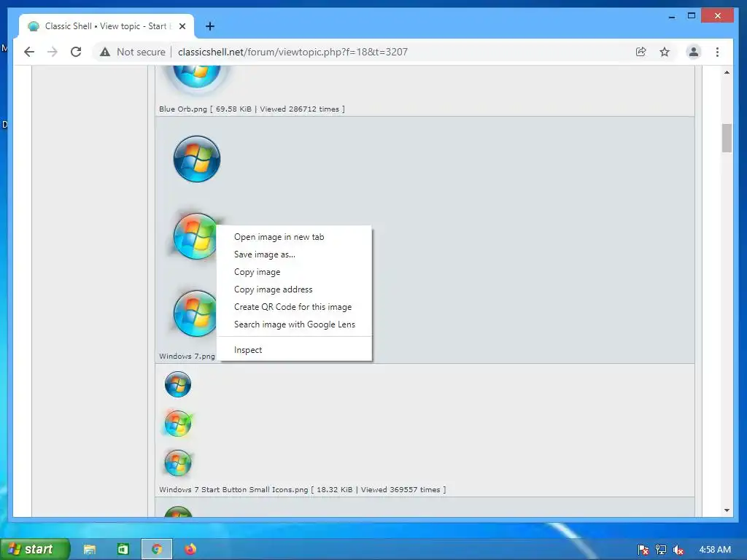747x560 pixels.
Task: Click the Windows 7.png caption
Action: (x=187, y=356)
